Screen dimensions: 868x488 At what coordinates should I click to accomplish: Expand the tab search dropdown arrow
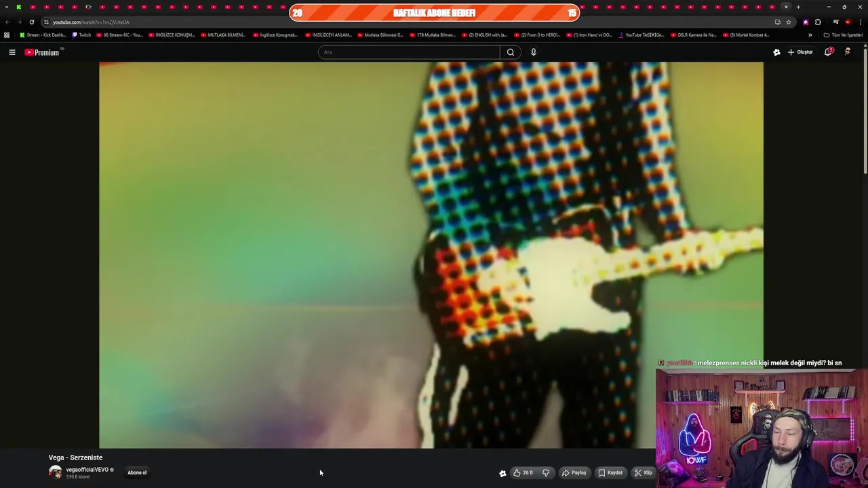(6, 7)
